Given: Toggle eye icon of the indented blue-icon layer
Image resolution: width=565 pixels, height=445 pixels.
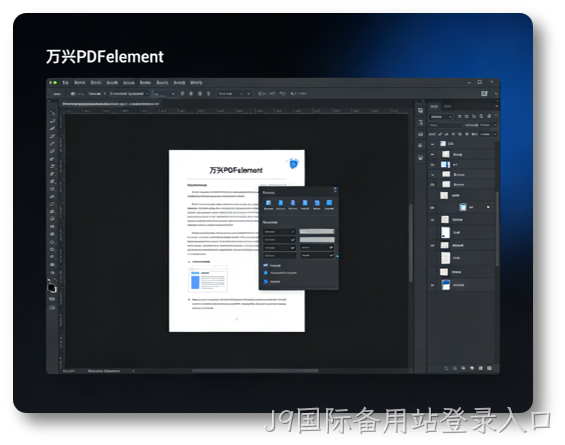Looking at the screenshot, I should 433,208.
